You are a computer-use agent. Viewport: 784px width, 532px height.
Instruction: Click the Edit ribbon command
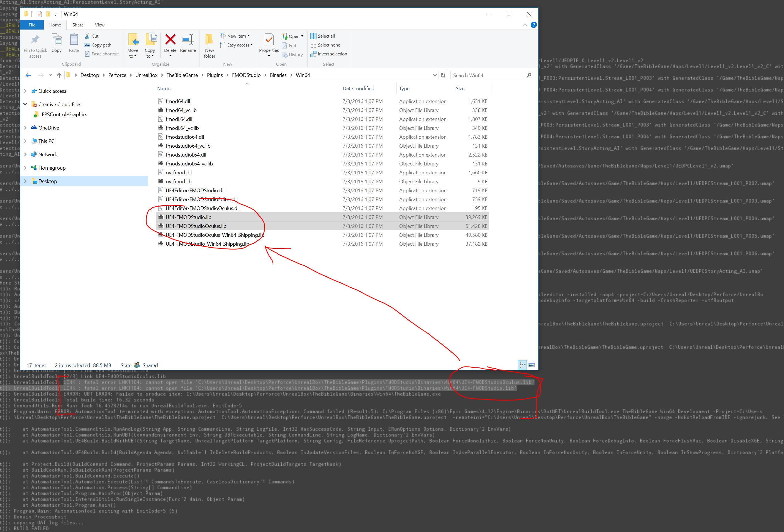(289, 45)
